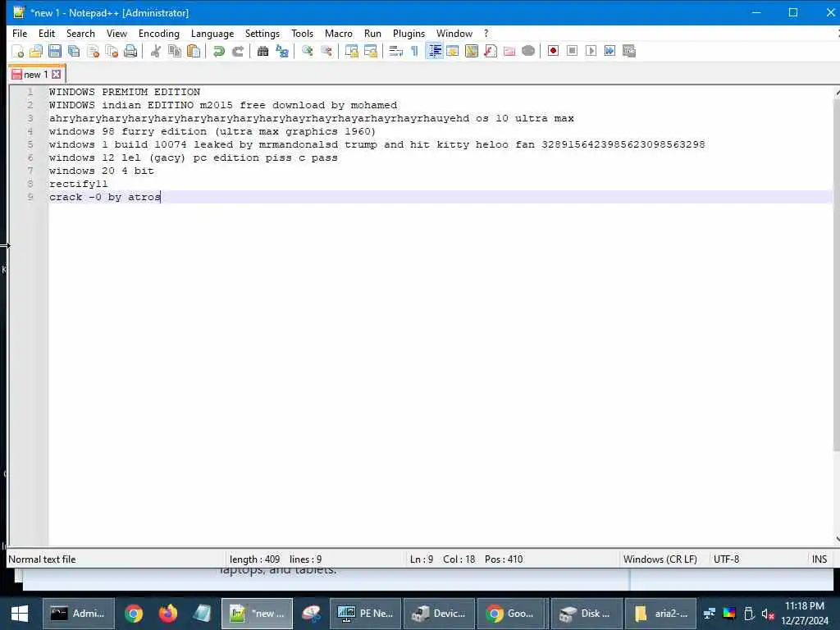Open the Search menu
The width and height of the screenshot is (840, 630).
coord(80,33)
